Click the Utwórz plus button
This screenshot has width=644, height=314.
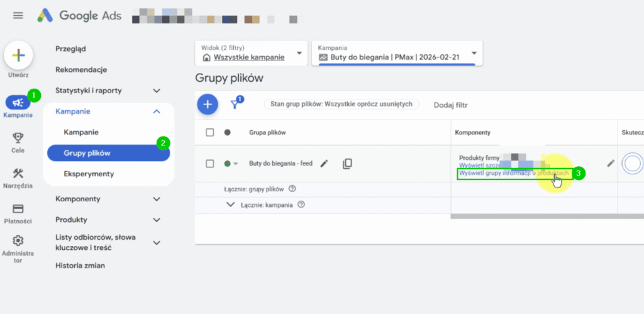tap(18, 55)
